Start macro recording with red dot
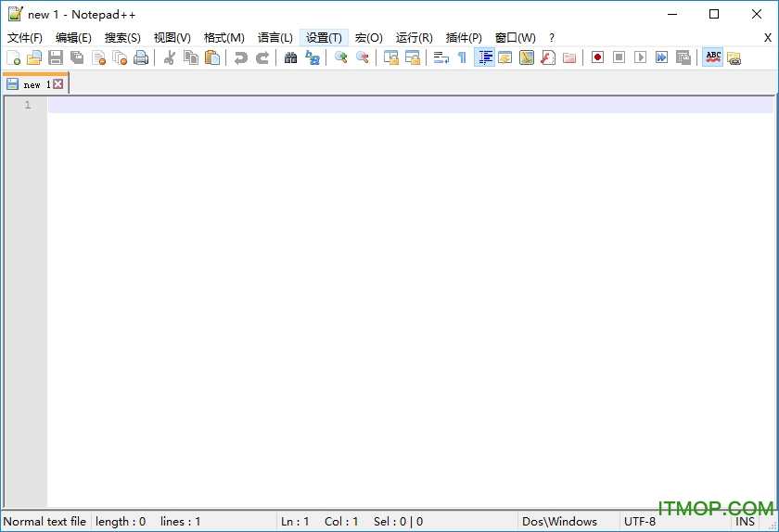This screenshot has height=532, width=779. pos(597,57)
